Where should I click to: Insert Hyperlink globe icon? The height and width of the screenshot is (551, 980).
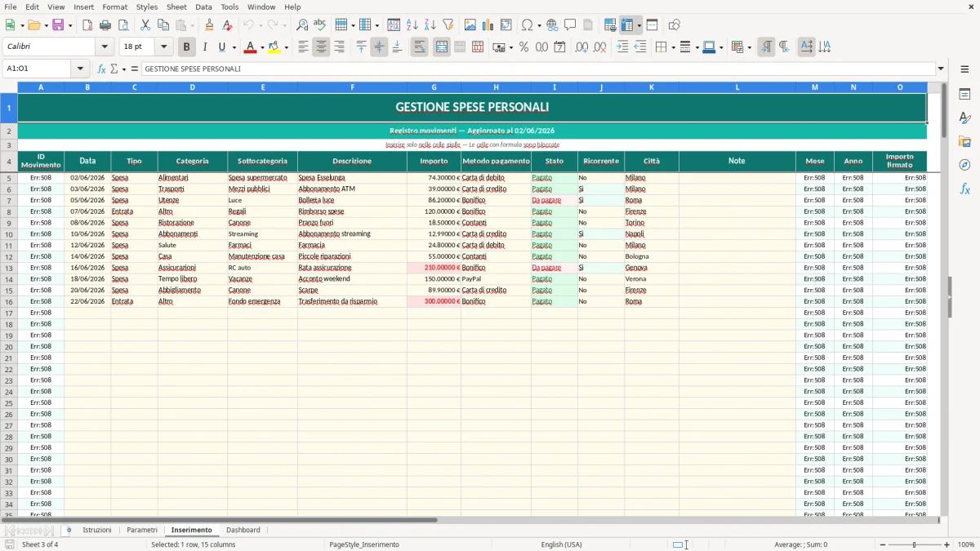552,25
